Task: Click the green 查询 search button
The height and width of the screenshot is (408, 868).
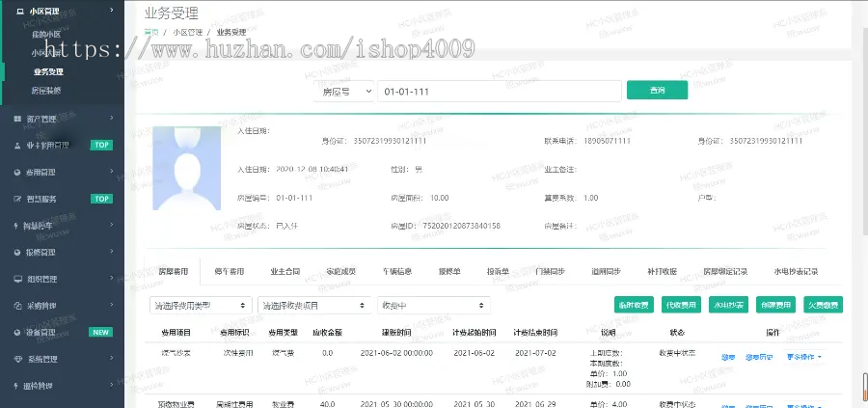Action: 657,91
